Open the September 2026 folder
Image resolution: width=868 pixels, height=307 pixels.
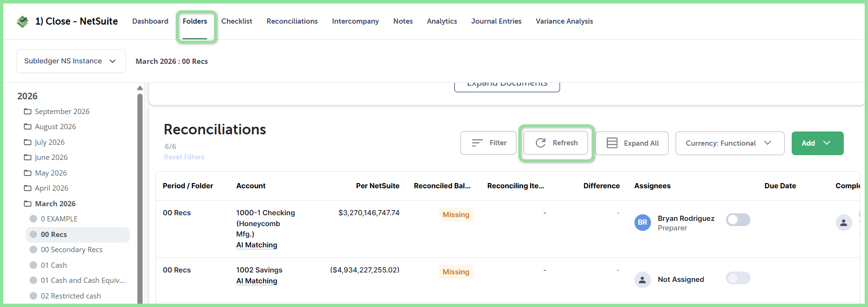[x=62, y=112]
